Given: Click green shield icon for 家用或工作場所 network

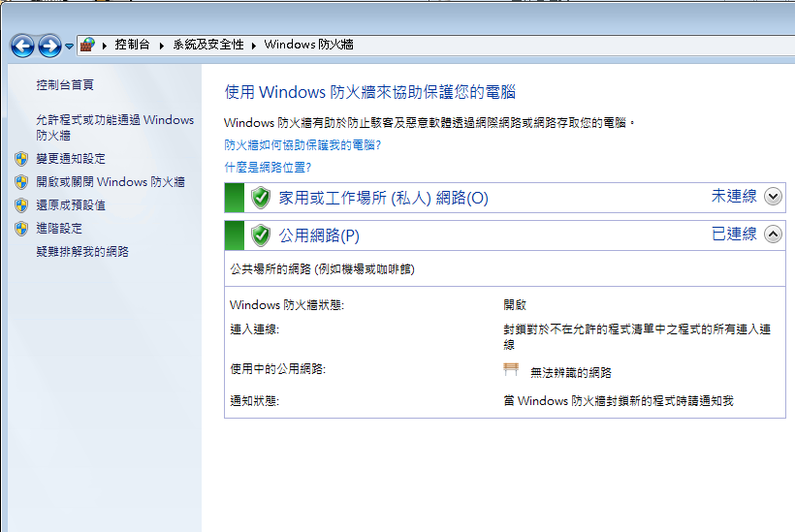Looking at the screenshot, I should [261, 198].
